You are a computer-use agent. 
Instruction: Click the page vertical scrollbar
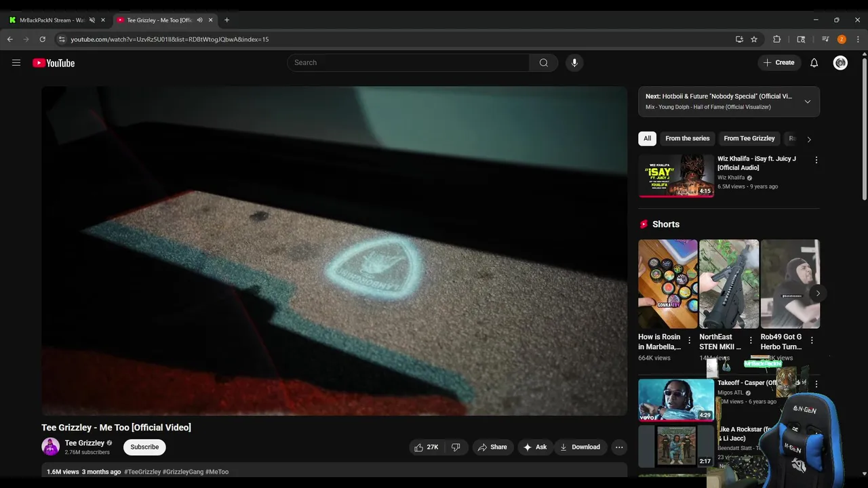coord(864,129)
